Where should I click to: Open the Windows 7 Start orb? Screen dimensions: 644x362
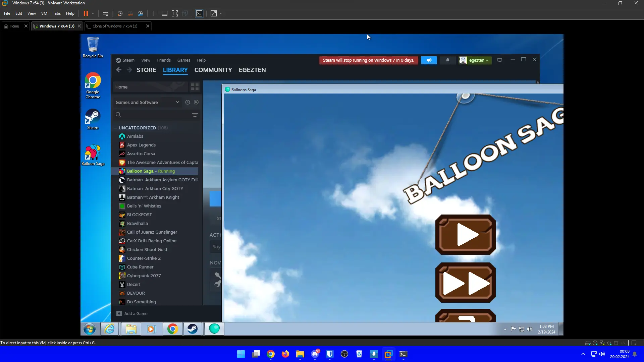(90, 329)
